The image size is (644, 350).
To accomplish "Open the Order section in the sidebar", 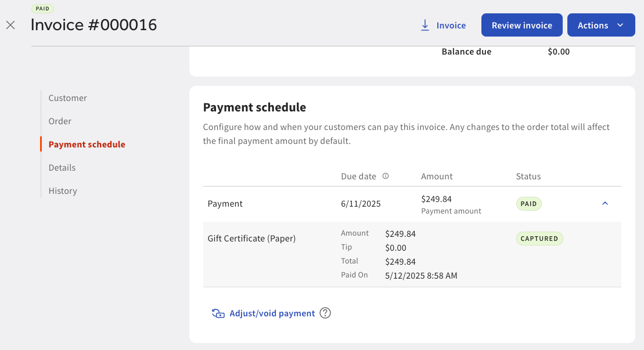I will pos(60,121).
